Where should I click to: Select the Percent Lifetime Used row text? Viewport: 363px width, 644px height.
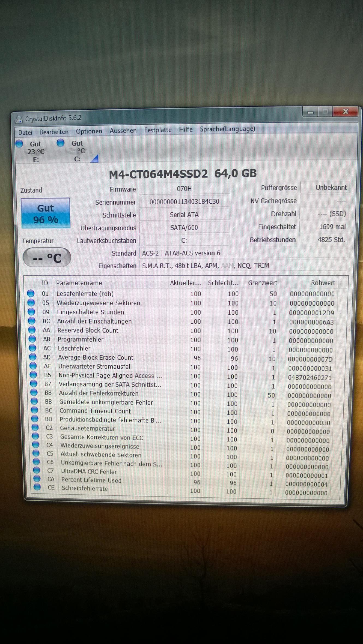click(x=91, y=480)
